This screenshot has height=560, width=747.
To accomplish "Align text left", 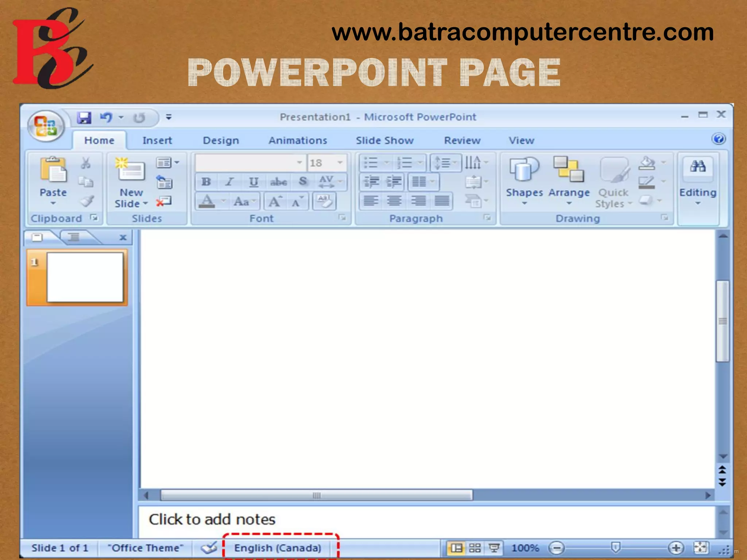I will click(x=371, y=201).
